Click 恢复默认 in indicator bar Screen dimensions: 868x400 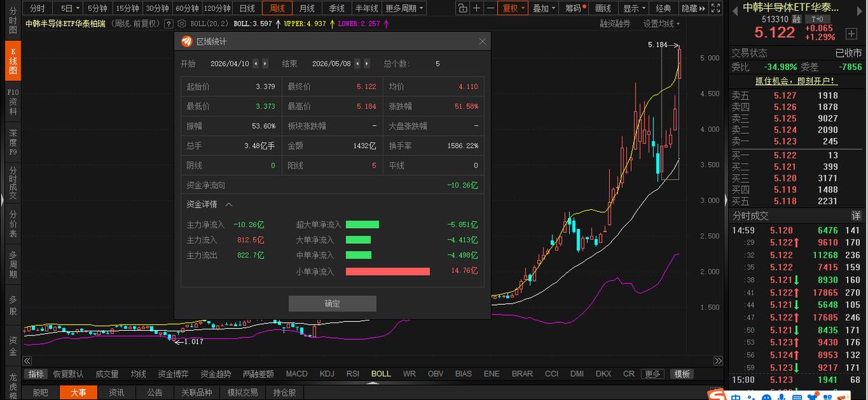(x=68, y=374)
